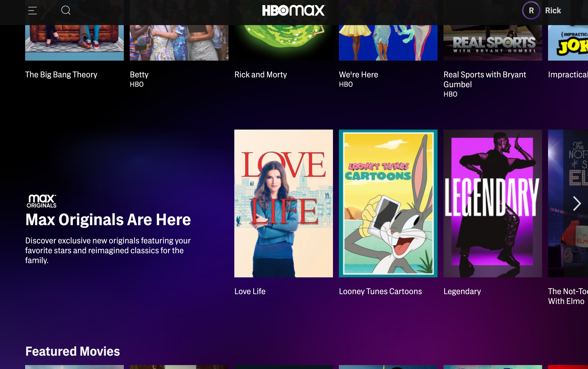Open the Betty show thumbnail

[179, 42]
